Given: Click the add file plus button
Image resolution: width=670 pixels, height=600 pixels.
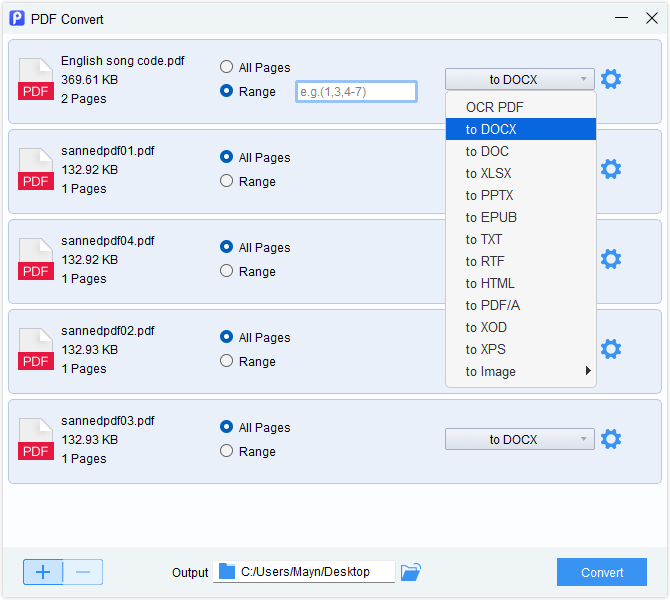Looking at the screenshot, I should [x=43, y=572].
